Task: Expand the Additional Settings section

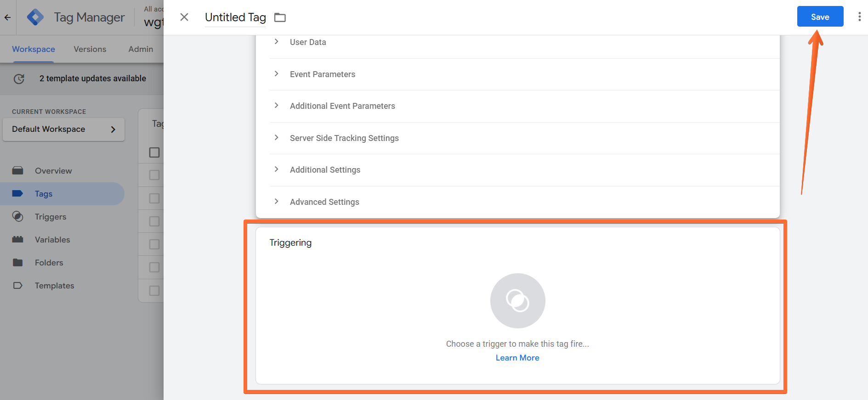Action: point(524,170)
